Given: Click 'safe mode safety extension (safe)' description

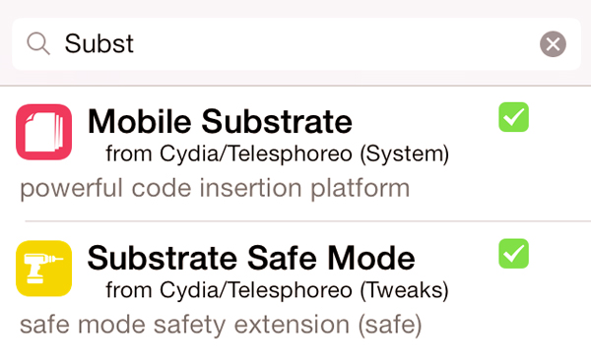Looking at the screenshot, I should coord(221,326).
